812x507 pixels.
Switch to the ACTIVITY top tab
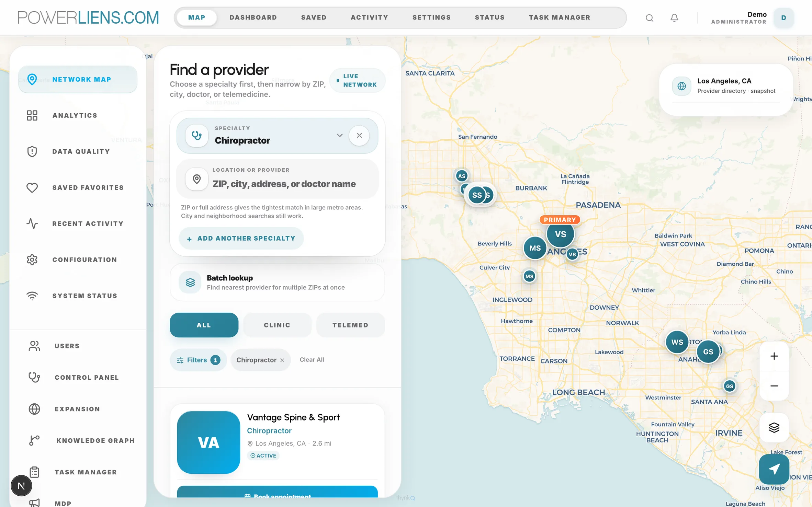(x=369, y=18)
